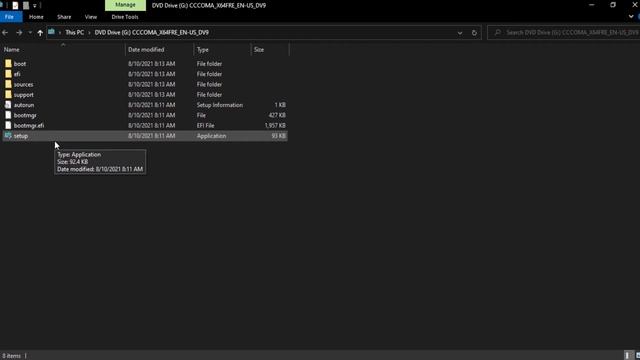Click the boot folder name
Viewport: 640px width, 360px height.
click(x=20, y=64)
